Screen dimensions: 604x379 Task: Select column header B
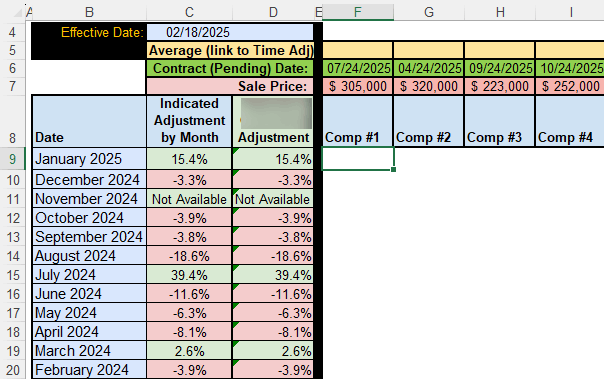pos(89,12)
